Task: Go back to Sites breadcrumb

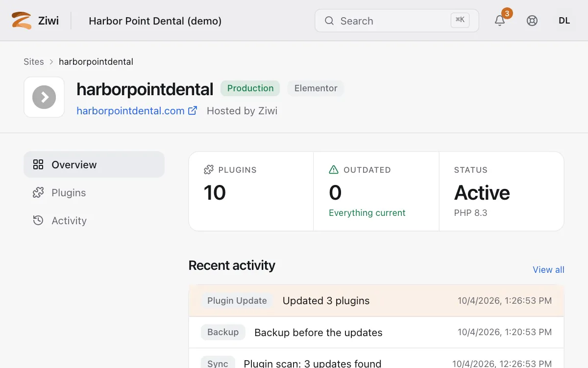Action: pyautogui.click(x=34, y=61)
